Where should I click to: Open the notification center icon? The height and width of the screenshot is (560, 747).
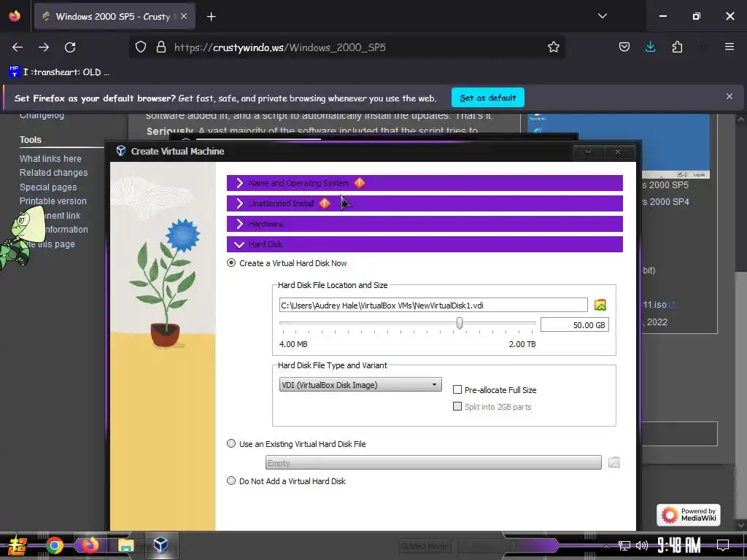(723, 545)
